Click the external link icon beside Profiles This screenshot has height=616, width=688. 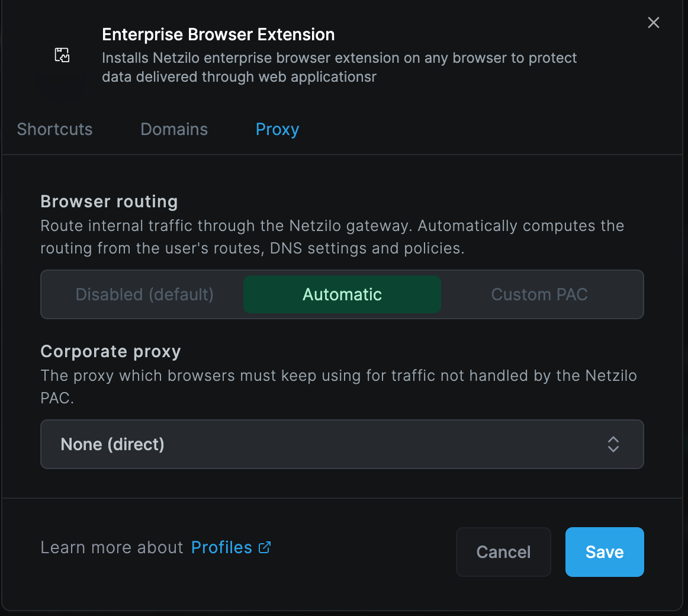(265, 547)
